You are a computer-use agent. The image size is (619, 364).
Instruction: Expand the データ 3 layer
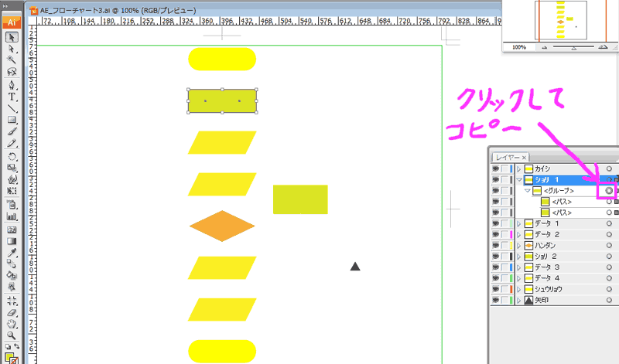(x=519, y=267)
